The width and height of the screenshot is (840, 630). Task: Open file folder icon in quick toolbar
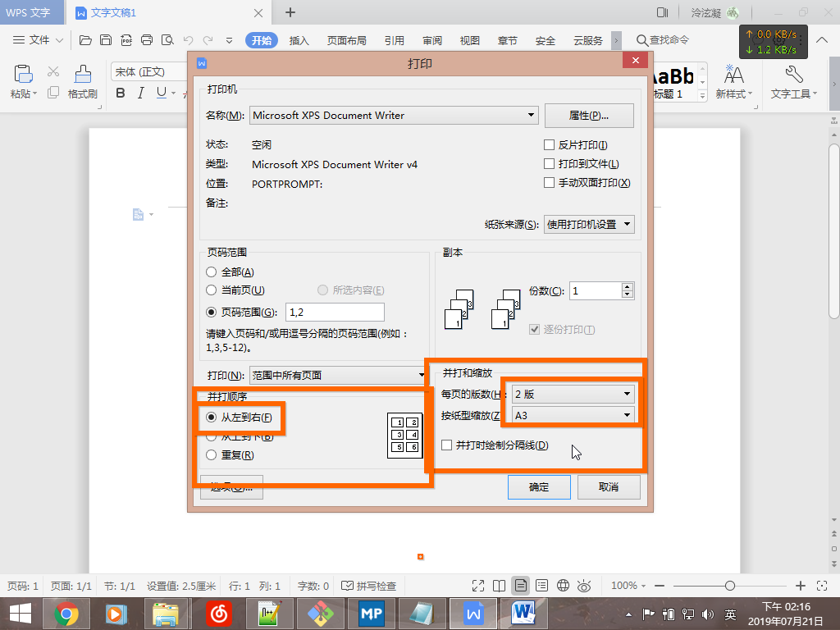point(85,40)
